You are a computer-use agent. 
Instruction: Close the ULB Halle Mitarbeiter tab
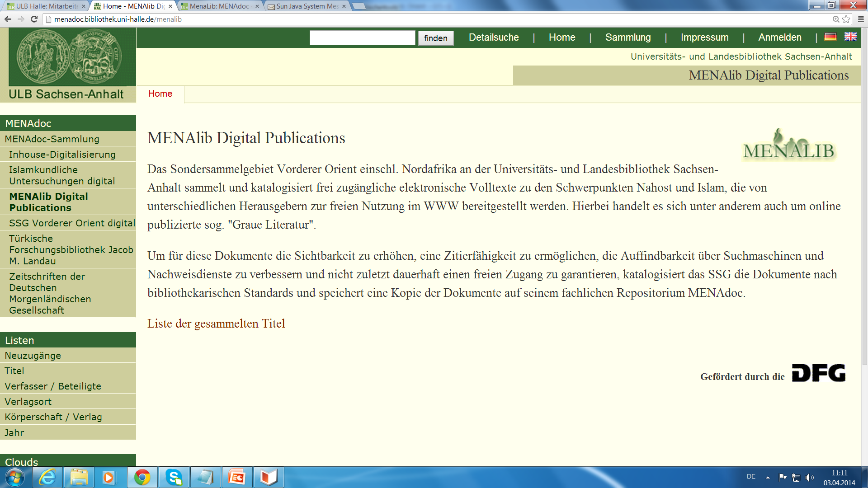coord(84,6)
